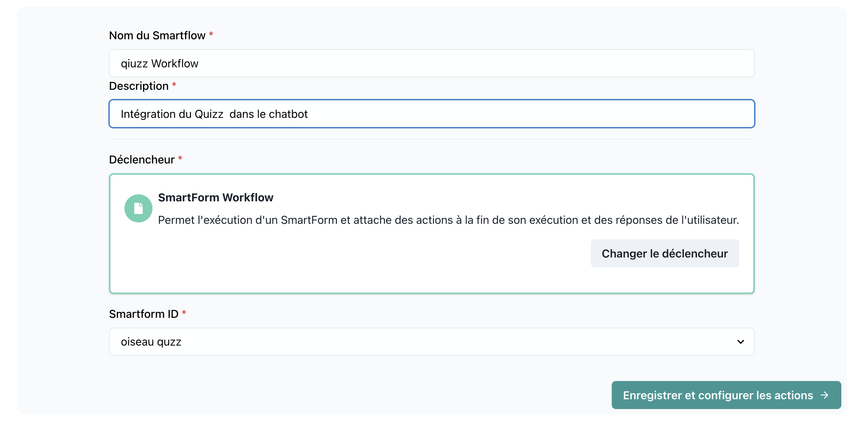This screenshot has height=428, width=868.
Task: Click the red asterisk beside Smartform ID
Action: click(184, 313)
